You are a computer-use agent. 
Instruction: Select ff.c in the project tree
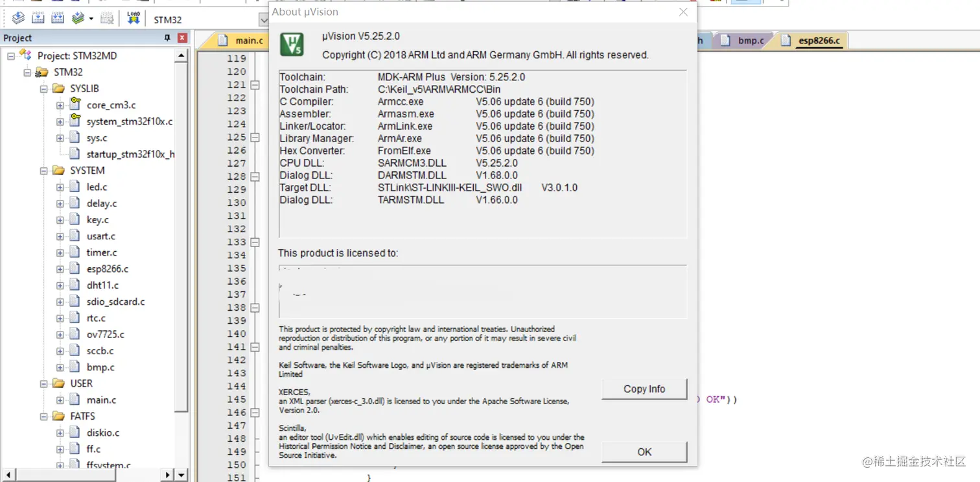[x=94, y=449]
